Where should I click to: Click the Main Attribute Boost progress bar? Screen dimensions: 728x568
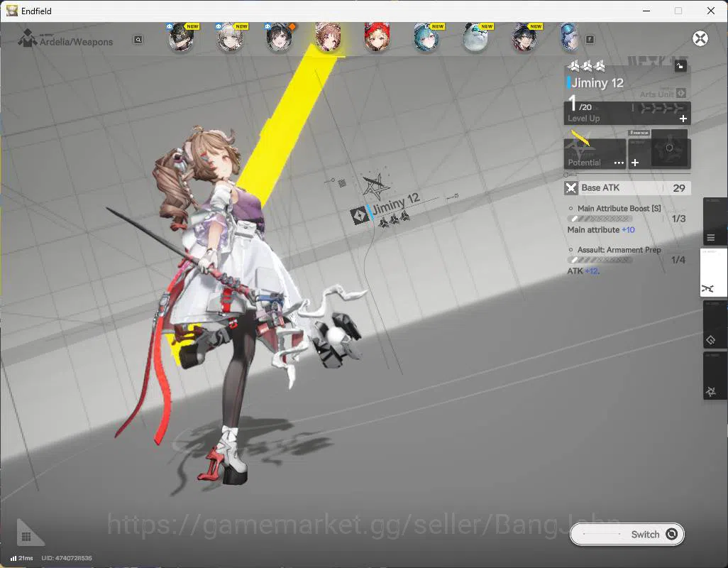(x=600, y=219)
